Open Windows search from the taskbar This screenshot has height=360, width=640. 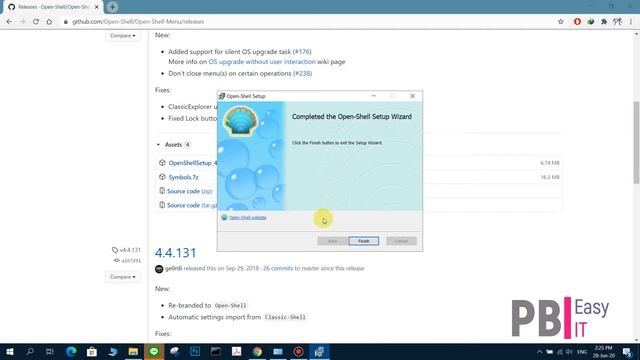click(30, 351)
